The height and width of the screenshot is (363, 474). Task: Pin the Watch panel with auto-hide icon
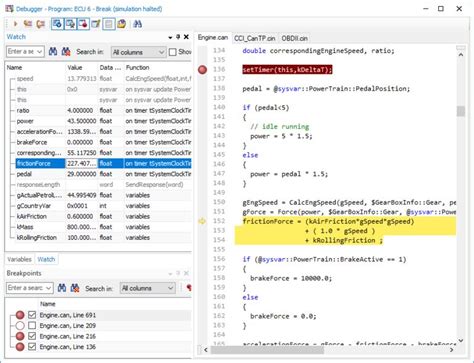(x=178, y=37)
